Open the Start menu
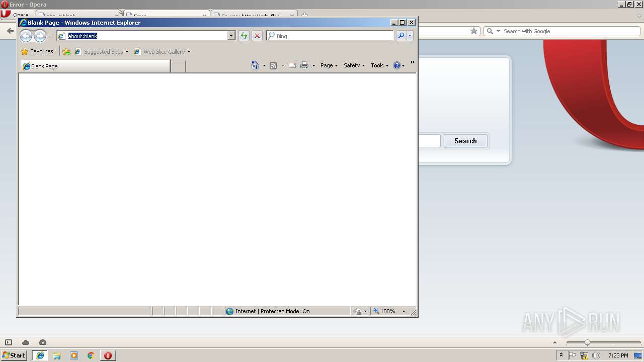Screen dimensions: 644x362 (14, 355)
